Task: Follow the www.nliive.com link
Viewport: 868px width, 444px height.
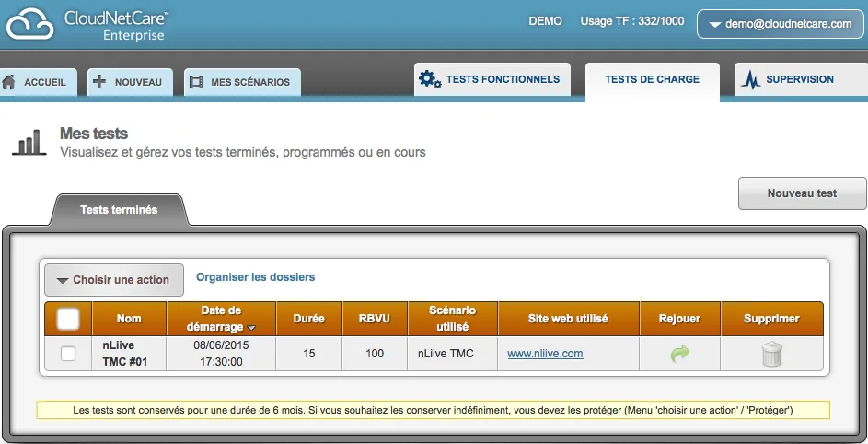Action: click(545, 354)
